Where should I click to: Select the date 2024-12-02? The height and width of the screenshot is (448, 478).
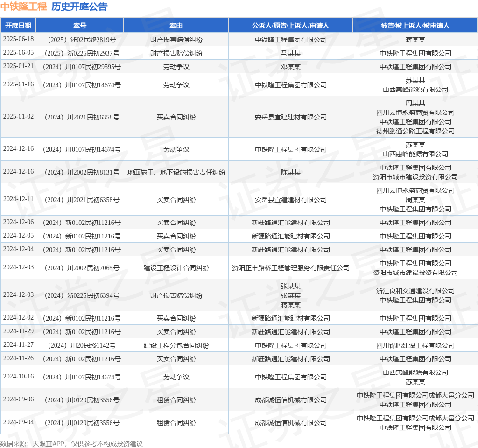[x=18, y=317]
